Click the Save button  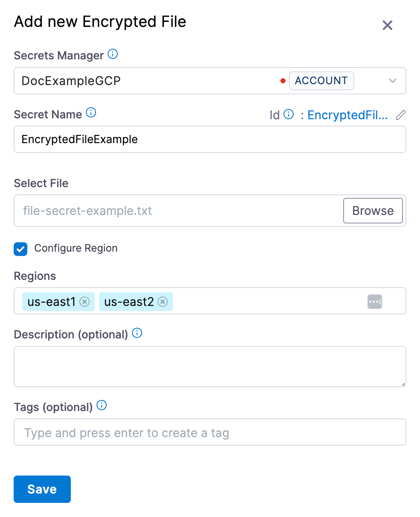[42, 489]
